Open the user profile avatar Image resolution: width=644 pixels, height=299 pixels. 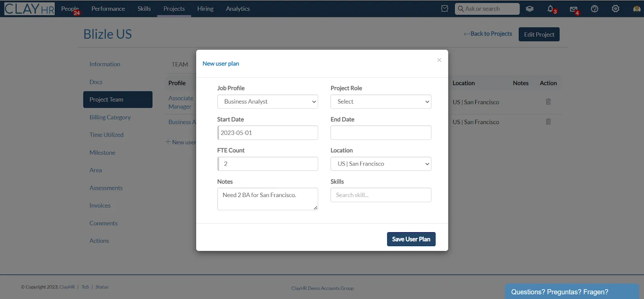point(637,8)
